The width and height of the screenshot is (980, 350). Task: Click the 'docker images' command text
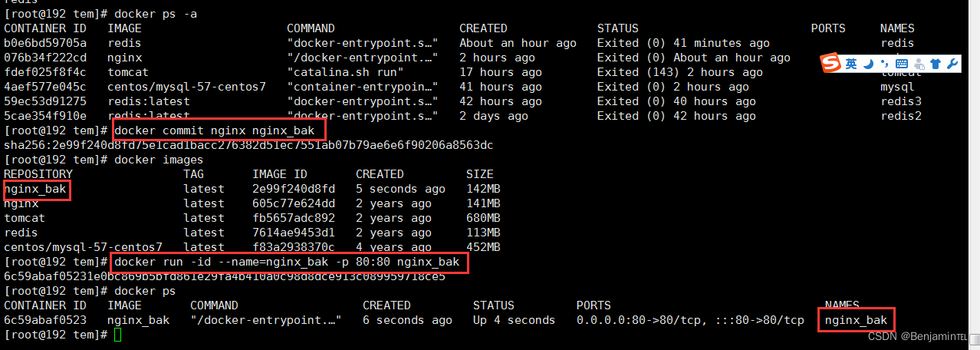(159, 160)
